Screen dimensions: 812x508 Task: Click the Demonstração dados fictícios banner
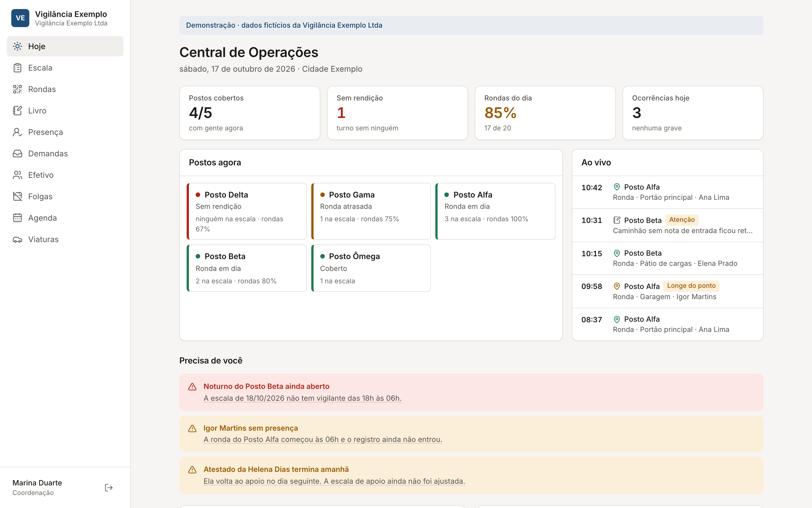coord(471,25)
